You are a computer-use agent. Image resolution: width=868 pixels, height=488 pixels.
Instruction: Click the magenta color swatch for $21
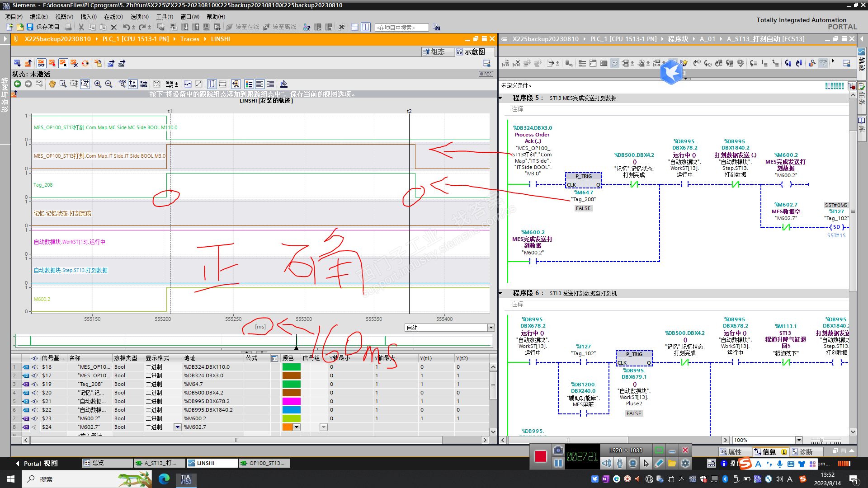tap(291, 401)
